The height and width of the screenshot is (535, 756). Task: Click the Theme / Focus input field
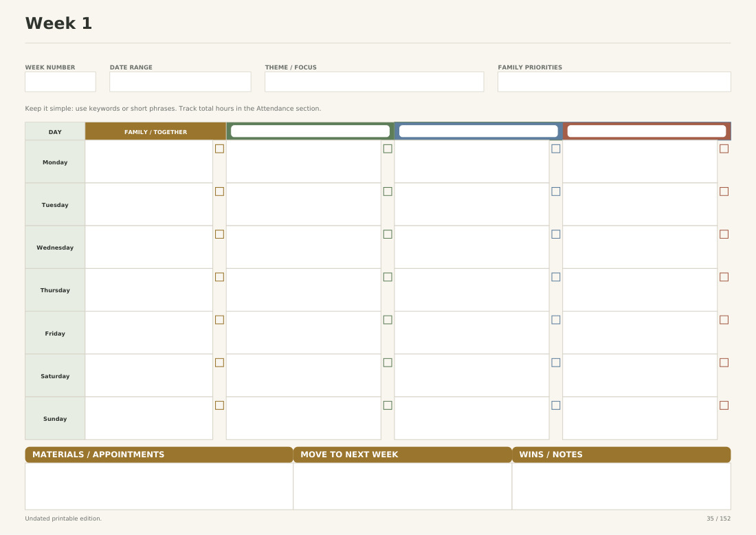pos(374,82)
